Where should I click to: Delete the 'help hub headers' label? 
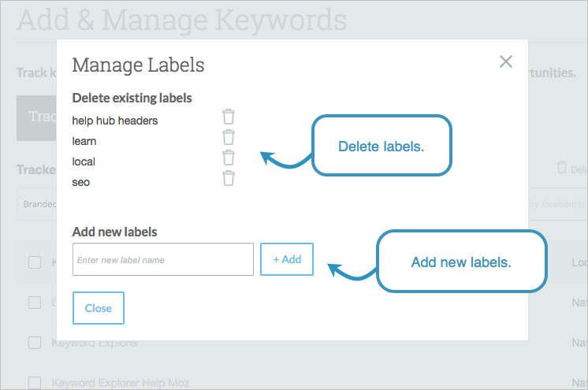coord(229,117)
